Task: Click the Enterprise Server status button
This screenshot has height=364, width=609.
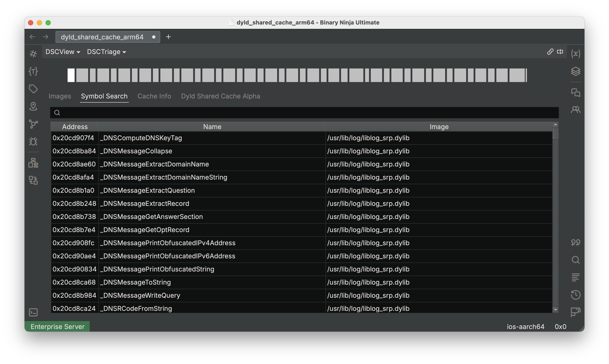Action: point(57,326)
